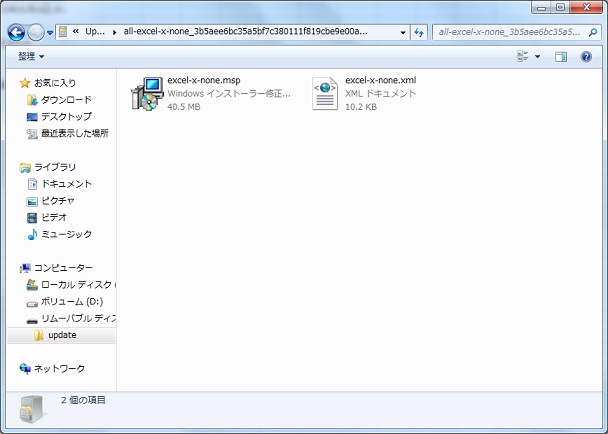This screenshot has width=608, height=434.
Task: Select the 'Up...' breadcrumb in the address bar
Action: (95, 32)
